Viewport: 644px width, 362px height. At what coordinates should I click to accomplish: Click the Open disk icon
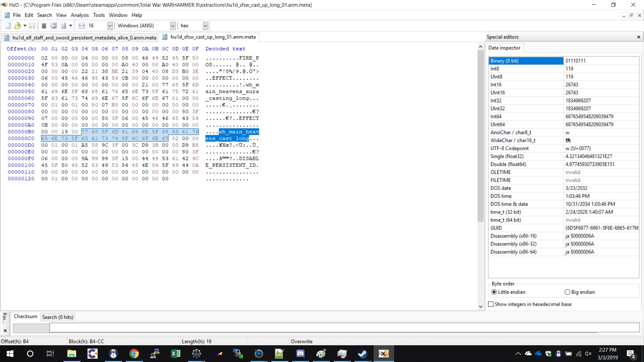coord(53,25)
